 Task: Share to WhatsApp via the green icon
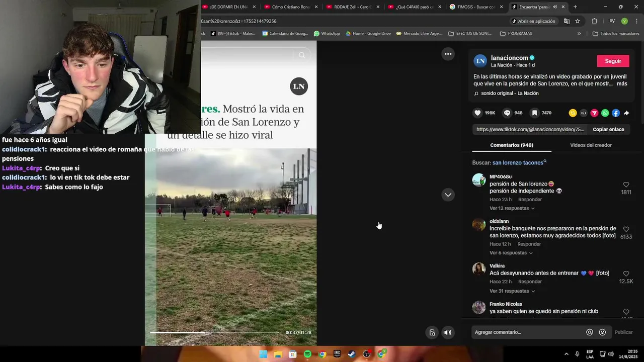click(605, 113)
